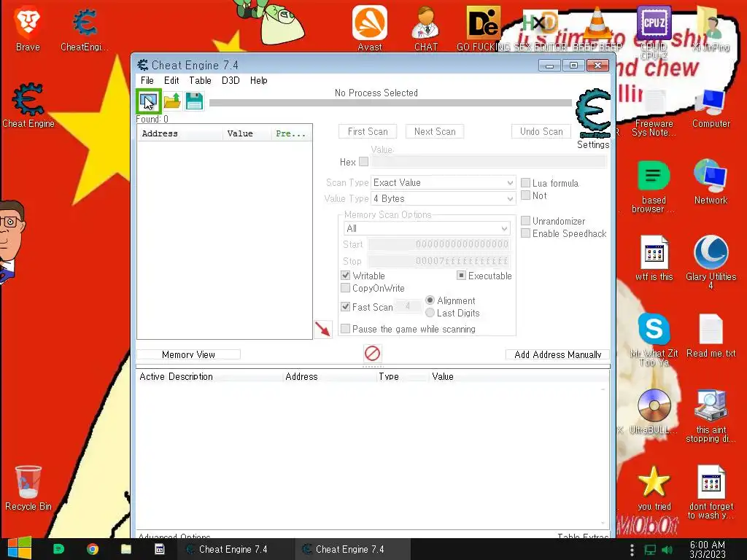Select the Alignment radio button
747x560 pixels.
tap(430, 300)
